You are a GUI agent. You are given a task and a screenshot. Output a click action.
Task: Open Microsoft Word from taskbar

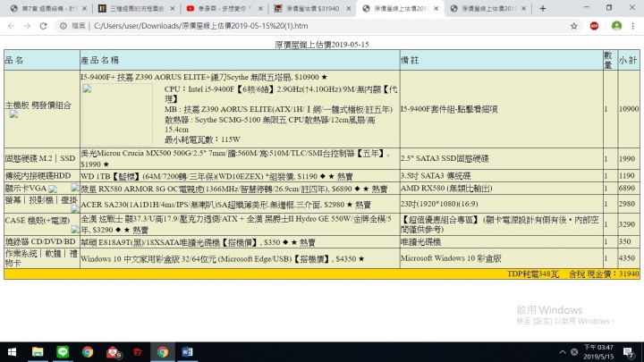[x=187, y=352]
